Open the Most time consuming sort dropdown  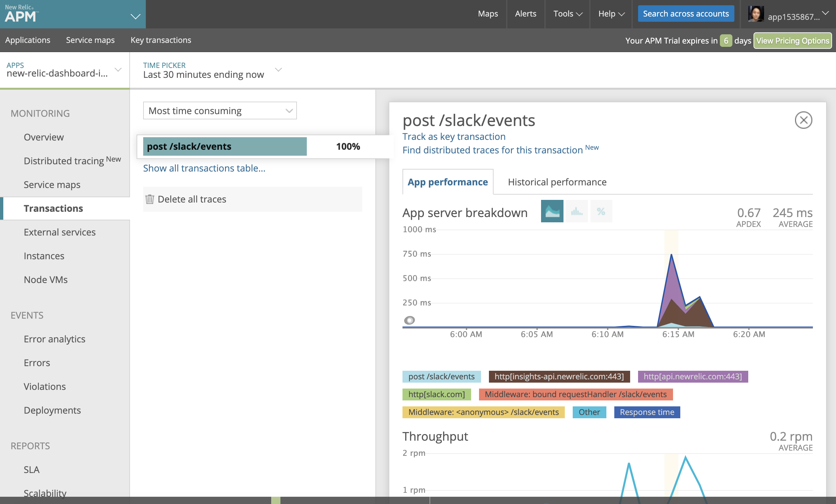220,110
